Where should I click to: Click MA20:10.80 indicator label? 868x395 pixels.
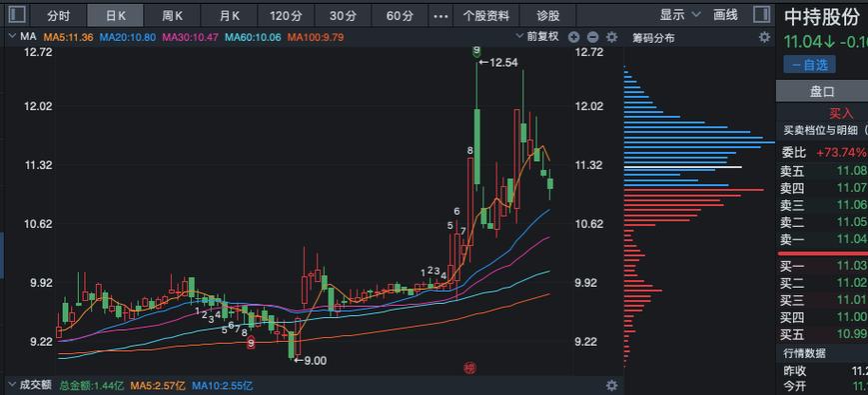pos(127,37)
